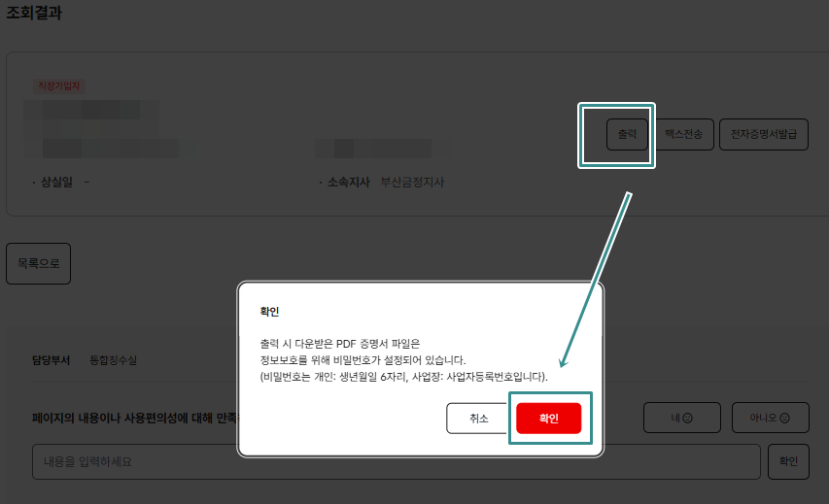829x504 pixels.
Task: Select the 담당부서 label
Action: coord(51,360)
